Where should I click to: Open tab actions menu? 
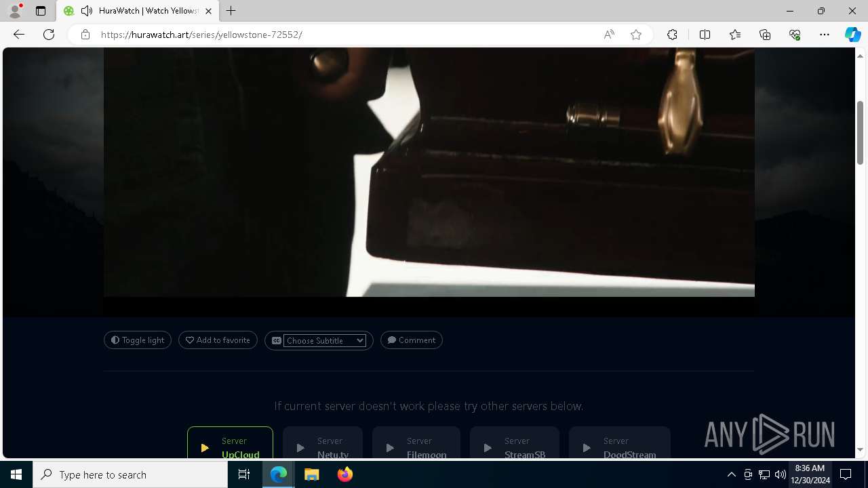coord(41,11)
